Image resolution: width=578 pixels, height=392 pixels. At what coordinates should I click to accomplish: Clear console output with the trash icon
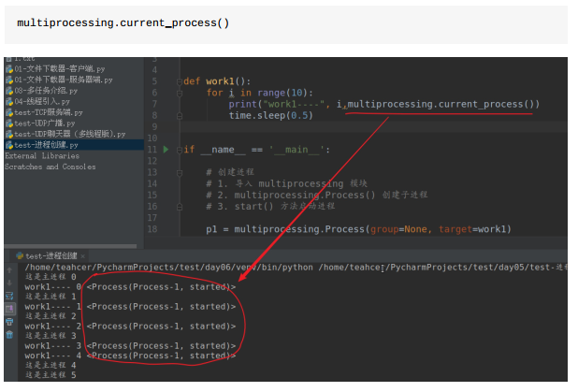[9, 335]
